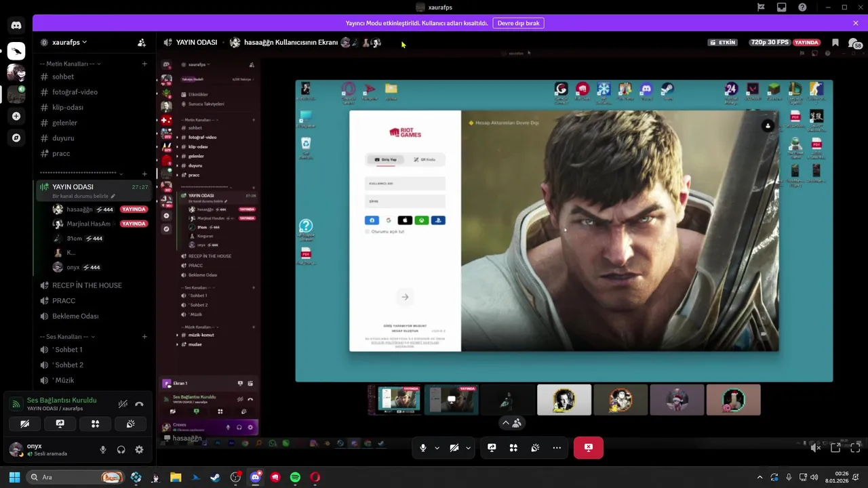Click share screen icon in bottom call bar

pos(492,447)
